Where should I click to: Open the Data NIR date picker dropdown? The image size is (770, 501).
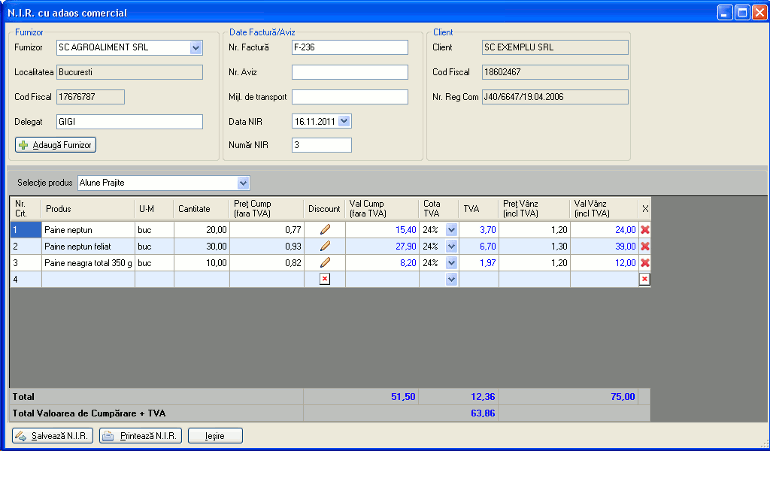[344, 121]
